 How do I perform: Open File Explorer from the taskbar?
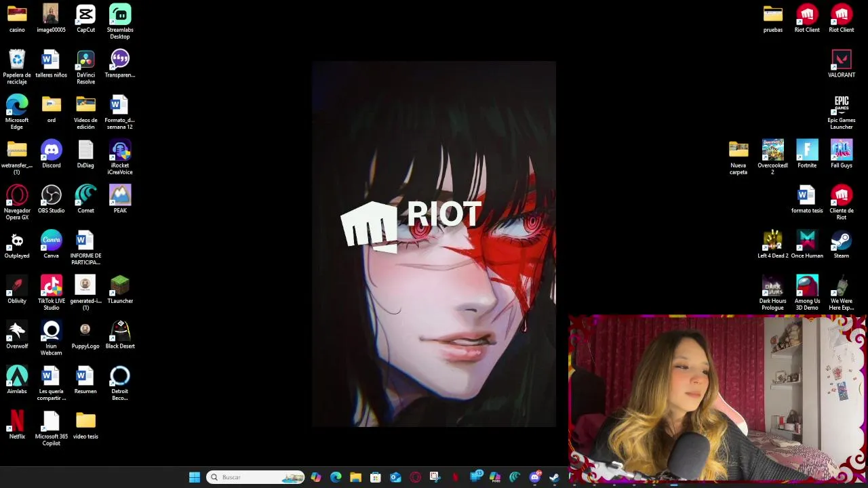355,477
